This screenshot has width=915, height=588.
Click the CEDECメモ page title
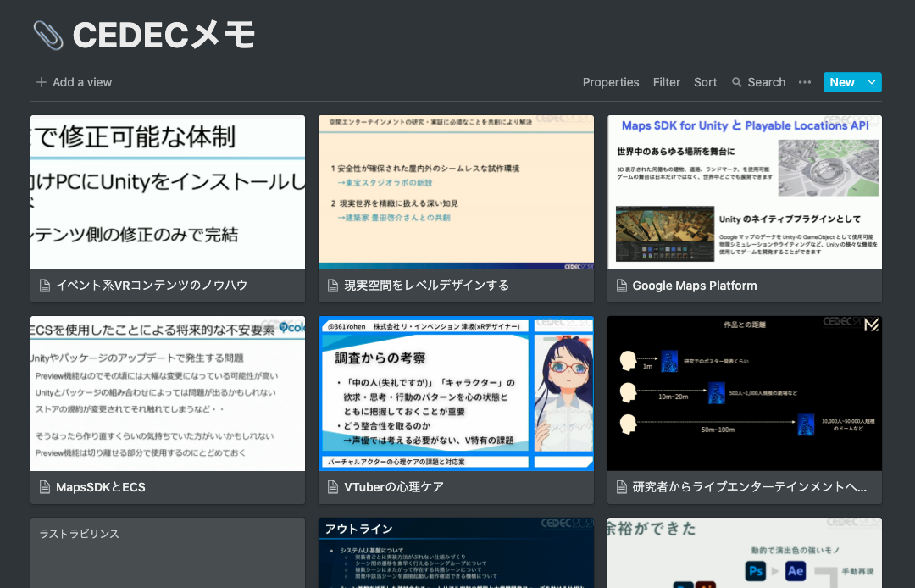tap(164, 35)
